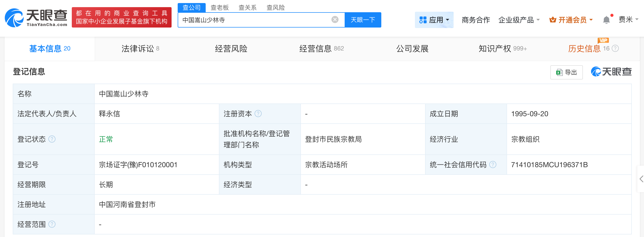The image size is (644, 237).
Task: Click the 天眼一下 search button
Action: (x=363, y=20)
